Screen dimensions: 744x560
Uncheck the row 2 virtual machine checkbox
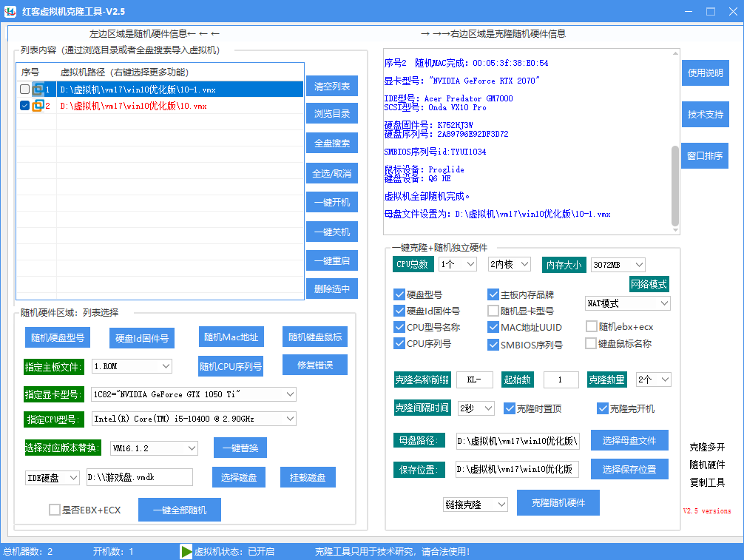[x=25, y=106]
